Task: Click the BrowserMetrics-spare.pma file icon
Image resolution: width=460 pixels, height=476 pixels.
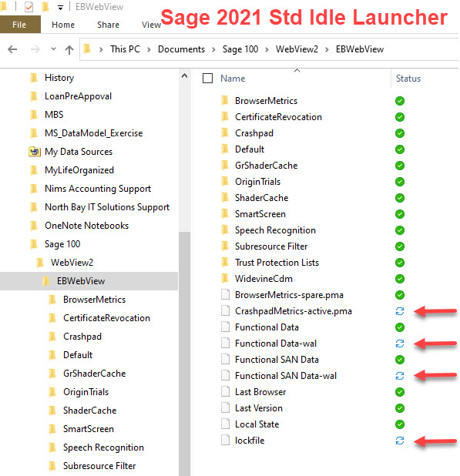Action: point(225,294)
